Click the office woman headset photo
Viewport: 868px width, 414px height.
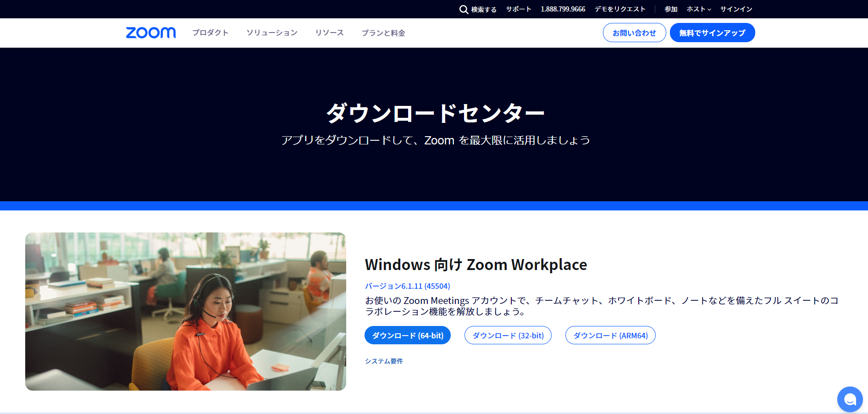tap(186, 311)
